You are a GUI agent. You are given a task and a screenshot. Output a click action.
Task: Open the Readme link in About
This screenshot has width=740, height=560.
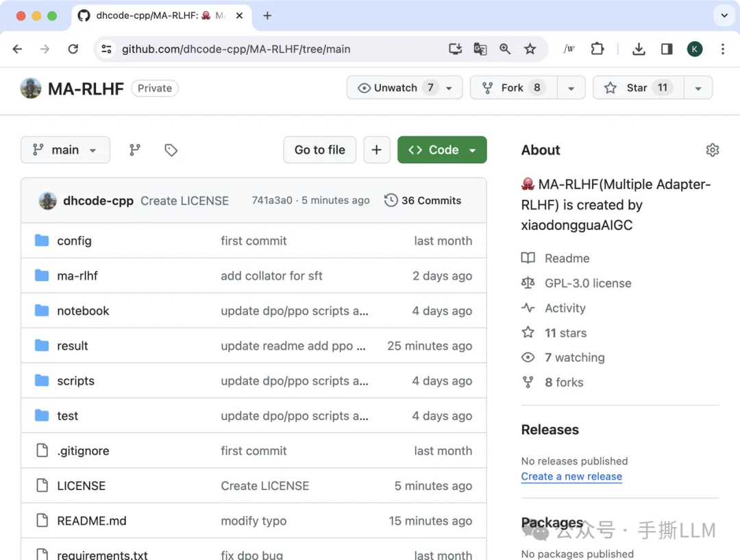[567, 258]
